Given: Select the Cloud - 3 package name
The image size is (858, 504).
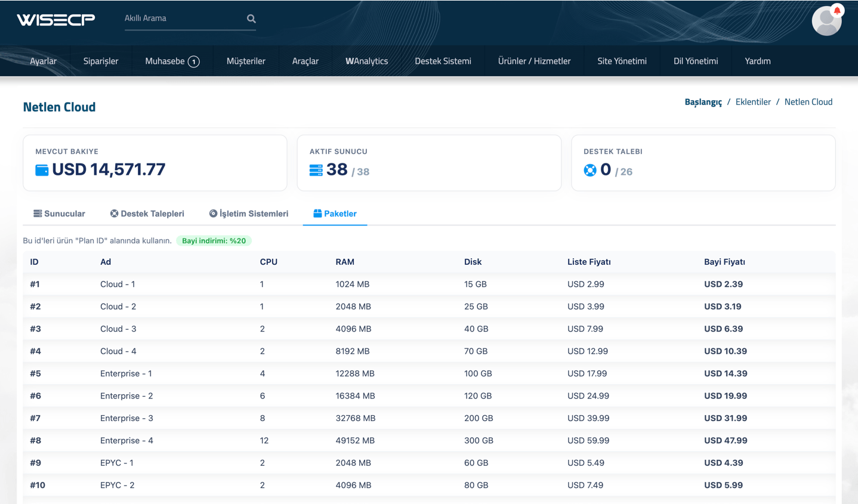Looking at the screenshot, I should [x=118, y=329].
